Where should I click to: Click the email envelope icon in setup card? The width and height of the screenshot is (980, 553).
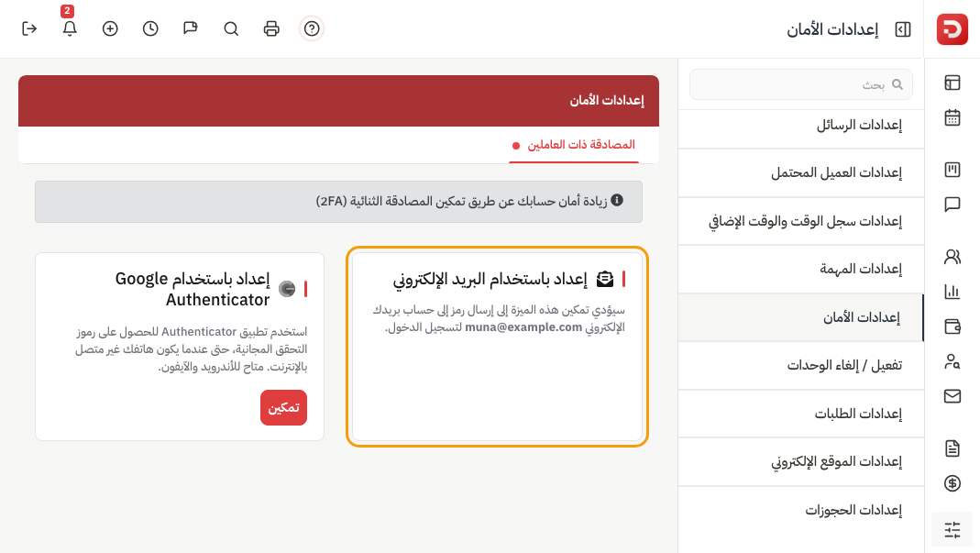click(604, 279)
